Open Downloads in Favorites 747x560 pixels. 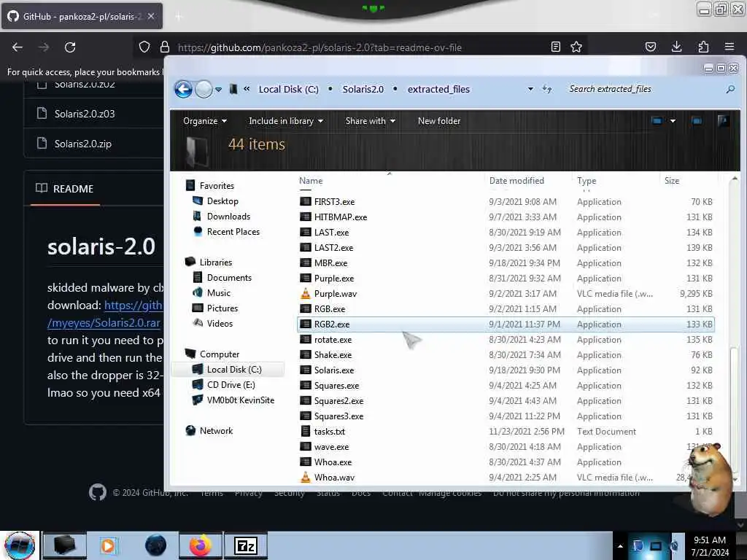pos(228,216)
